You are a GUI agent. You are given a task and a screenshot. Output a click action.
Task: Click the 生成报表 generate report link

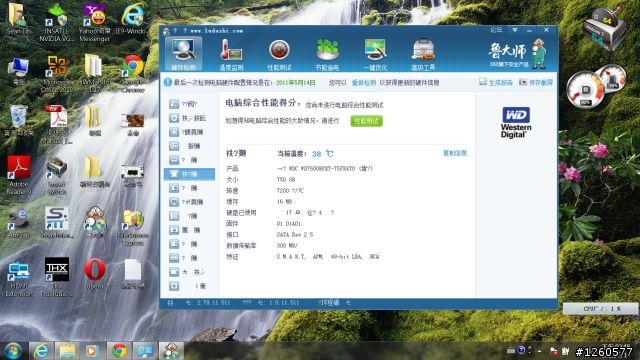click(496, 82)
